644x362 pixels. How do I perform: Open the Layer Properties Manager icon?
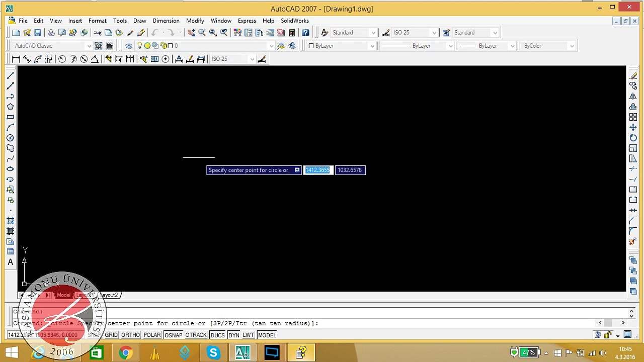[128, 46]
